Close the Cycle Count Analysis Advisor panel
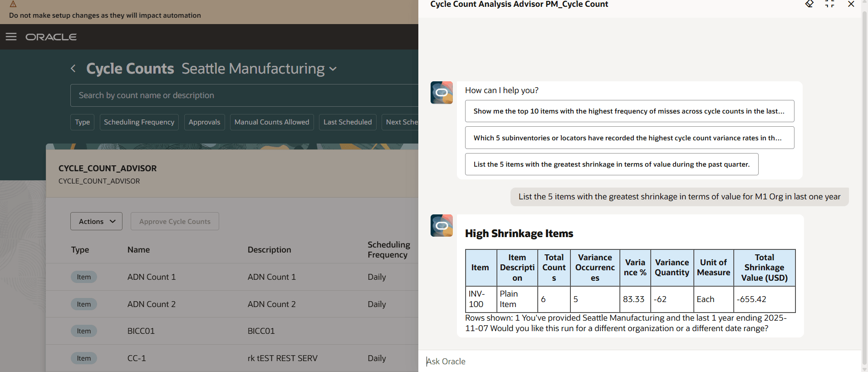The height and width of the screenshot is (372, 868). tap(851, 4)
